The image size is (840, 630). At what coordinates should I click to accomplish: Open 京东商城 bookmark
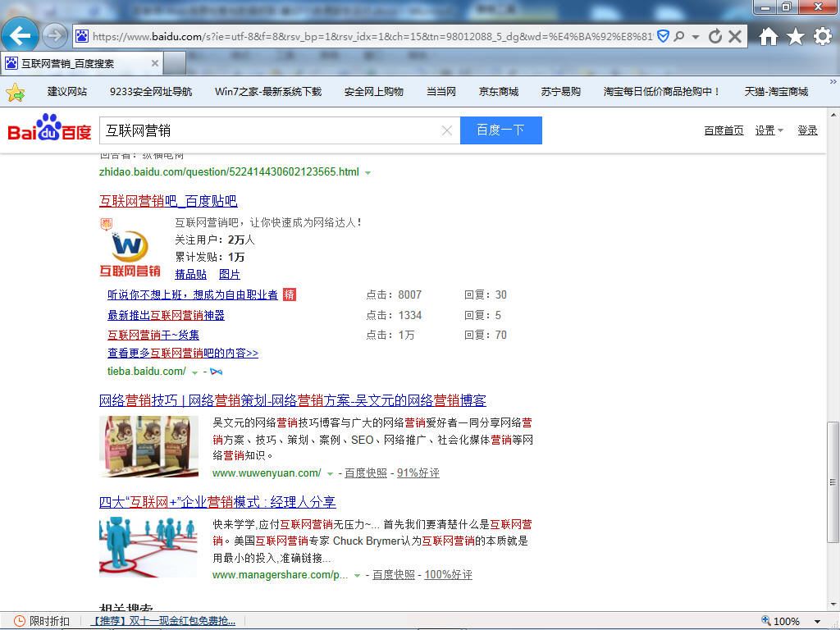coord(498,92)
